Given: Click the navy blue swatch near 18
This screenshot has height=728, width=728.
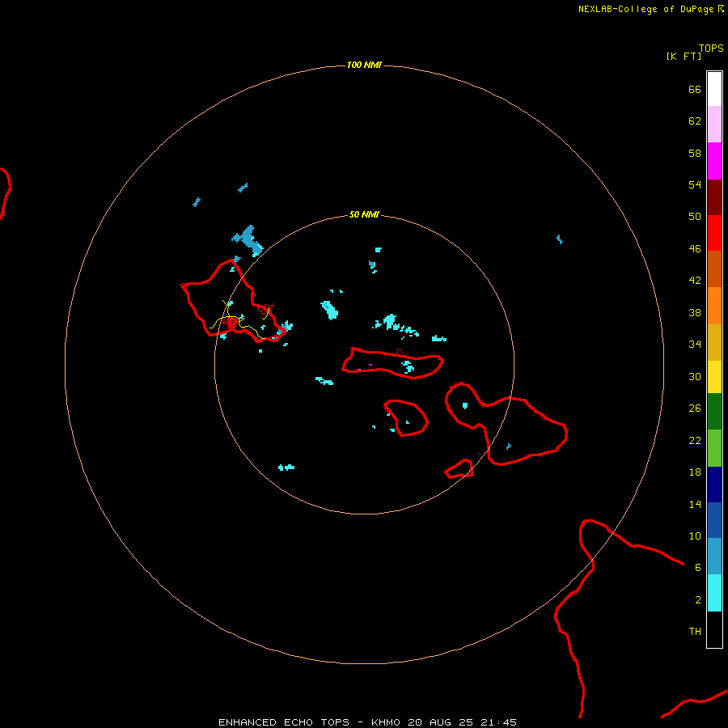Looking at the screenshot, I should [x=714, y=485].
